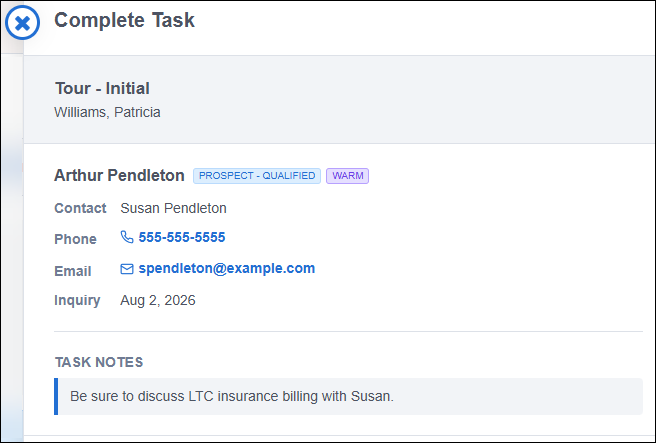Click the Phone field label

(x=75, y=239)
